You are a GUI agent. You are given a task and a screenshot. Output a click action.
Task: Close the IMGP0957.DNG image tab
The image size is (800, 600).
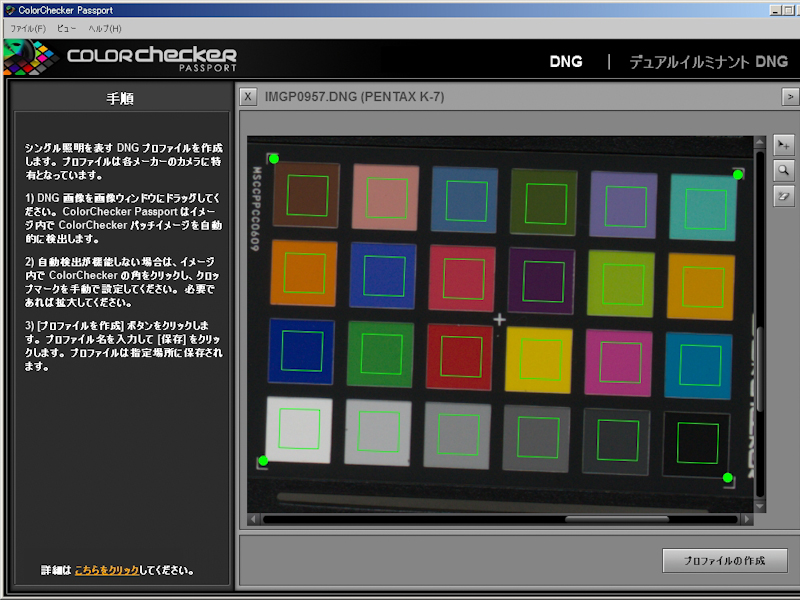247,97
